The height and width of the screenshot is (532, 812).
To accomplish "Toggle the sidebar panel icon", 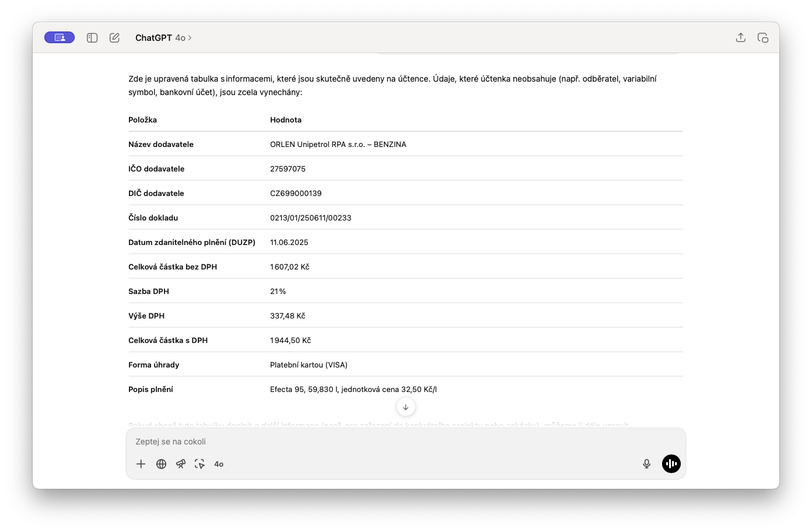I will click(92, 37).
